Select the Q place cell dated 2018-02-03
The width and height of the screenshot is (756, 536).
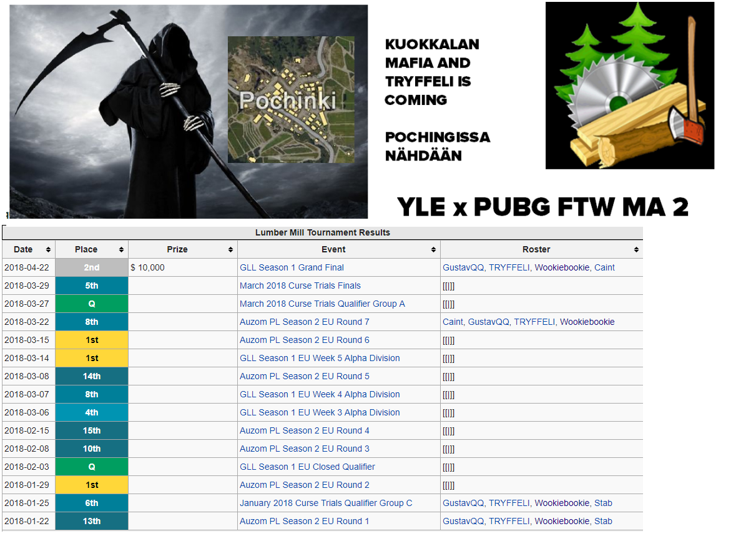pos(92,467)
